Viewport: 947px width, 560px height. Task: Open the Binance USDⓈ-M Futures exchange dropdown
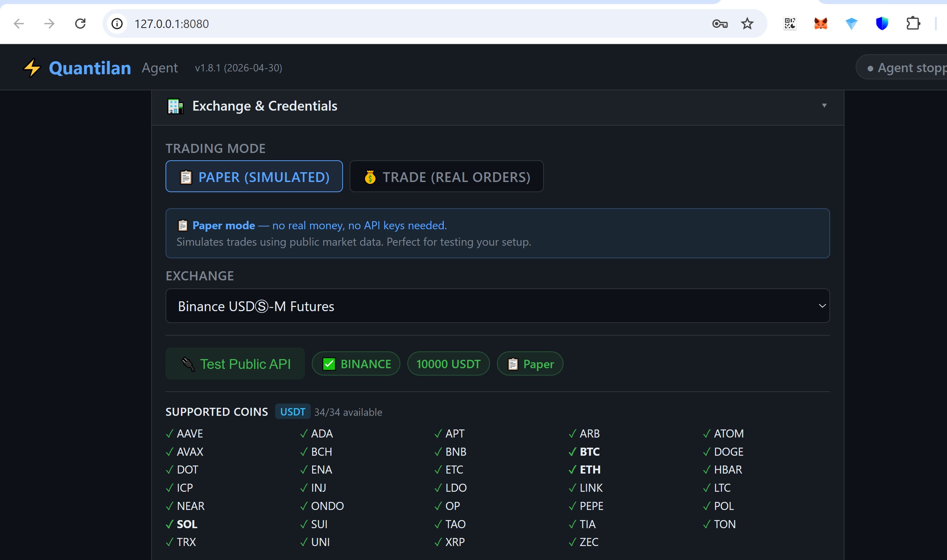[497, 306]
